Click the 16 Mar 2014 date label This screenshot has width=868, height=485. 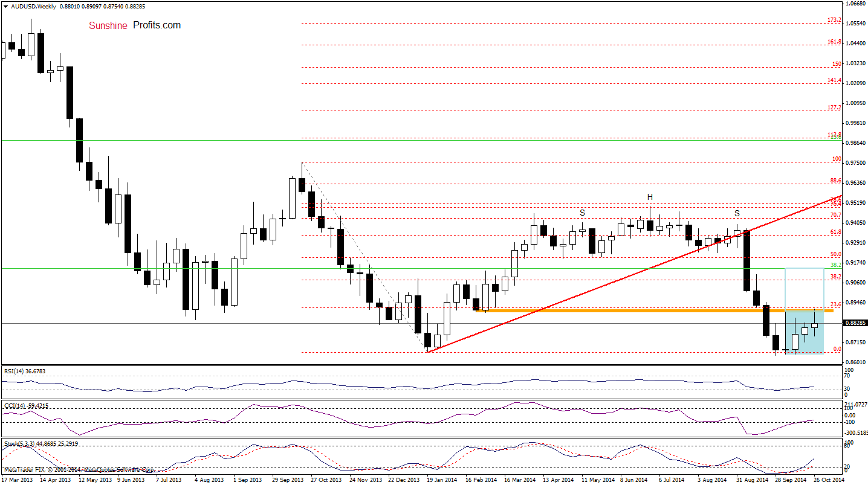520,480
